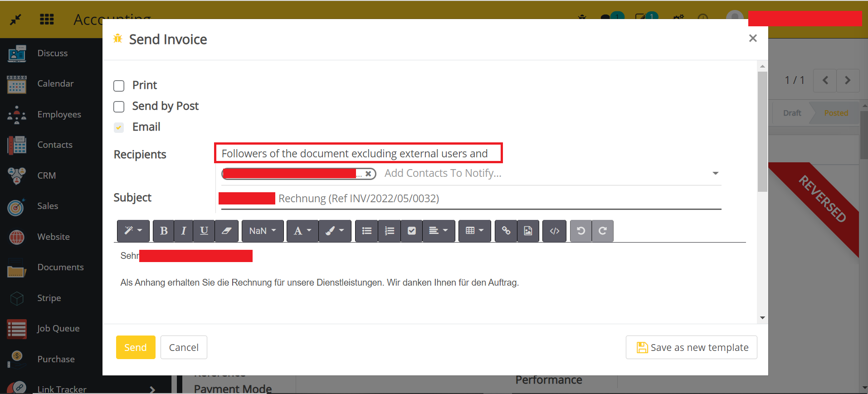Open the magic wand style dropdown
Viewport: 868px width, 394px height.
[x=133, y=231]
